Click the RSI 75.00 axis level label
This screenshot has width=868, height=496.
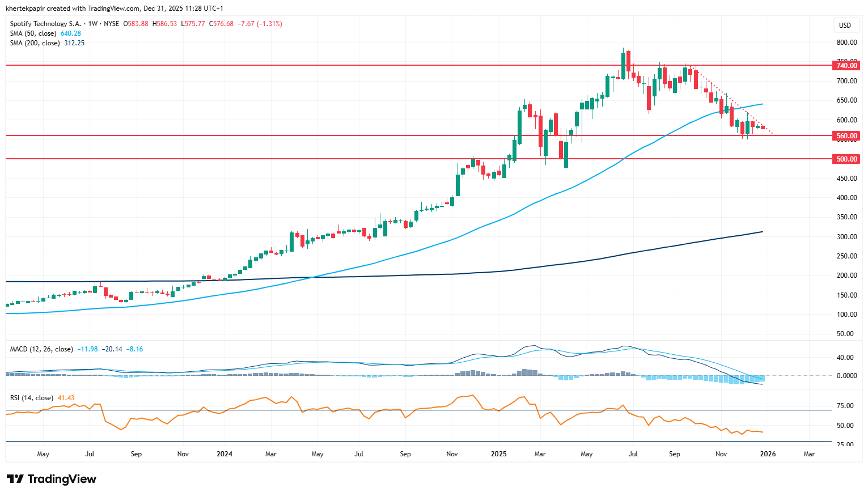click(x=845, y=406)
